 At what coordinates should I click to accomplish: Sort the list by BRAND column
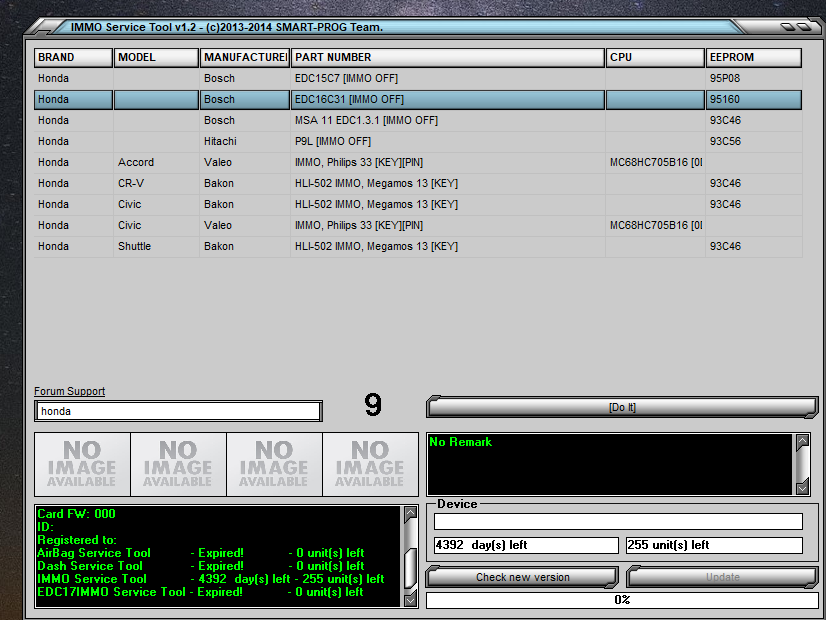[73, 57]
